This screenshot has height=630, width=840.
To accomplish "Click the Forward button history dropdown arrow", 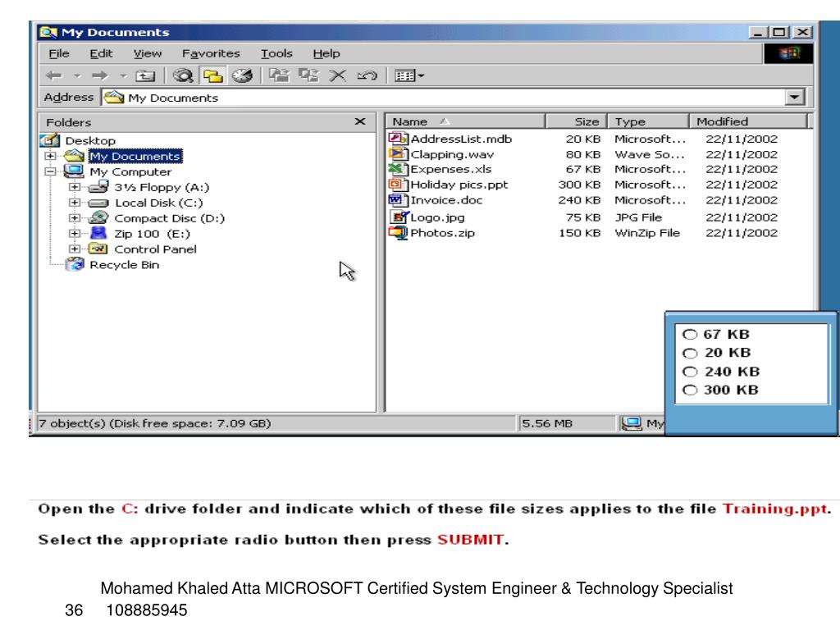I will tap(123, 75).
